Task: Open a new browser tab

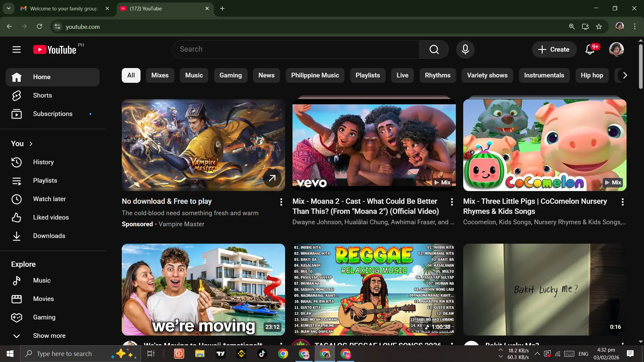Action: [x=222, y=8]
